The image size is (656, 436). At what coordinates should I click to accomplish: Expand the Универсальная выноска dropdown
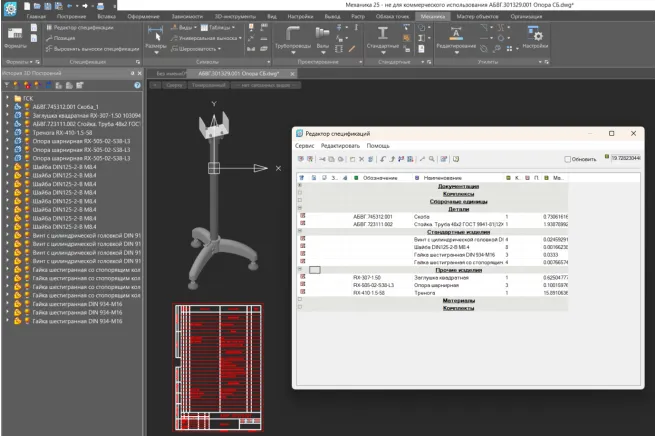[x=239, y=37]
